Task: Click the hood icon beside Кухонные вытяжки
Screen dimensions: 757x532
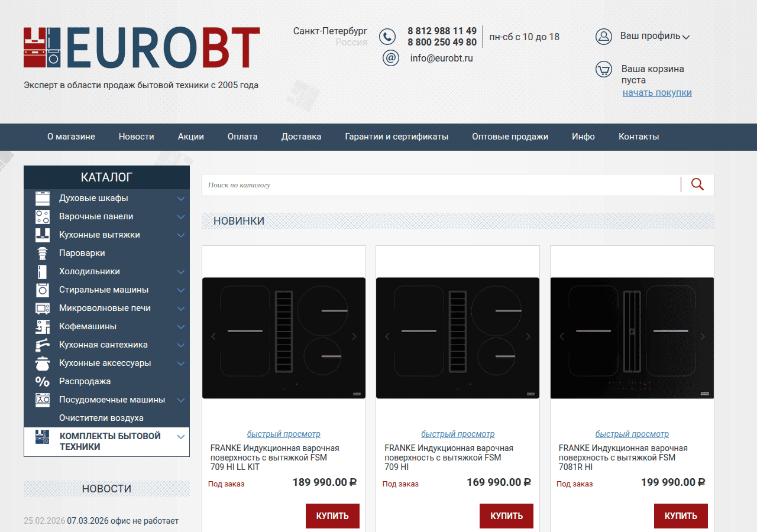Action: click(43, 235)
